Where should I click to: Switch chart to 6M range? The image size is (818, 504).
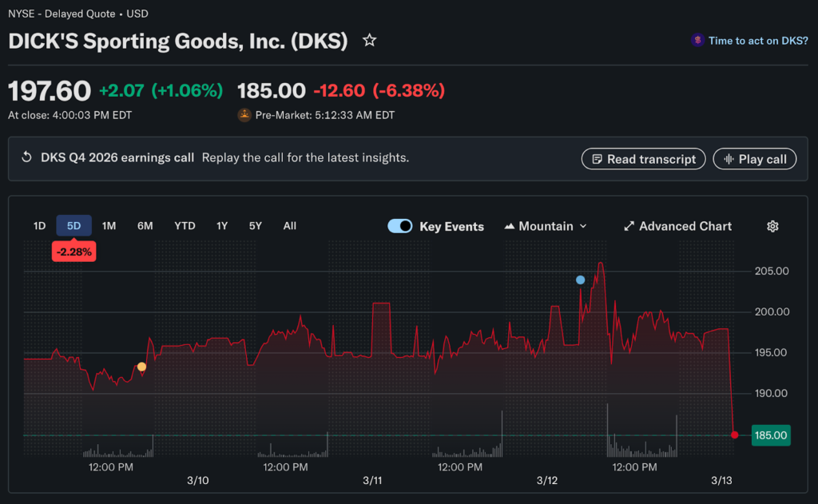coord(145,226)
